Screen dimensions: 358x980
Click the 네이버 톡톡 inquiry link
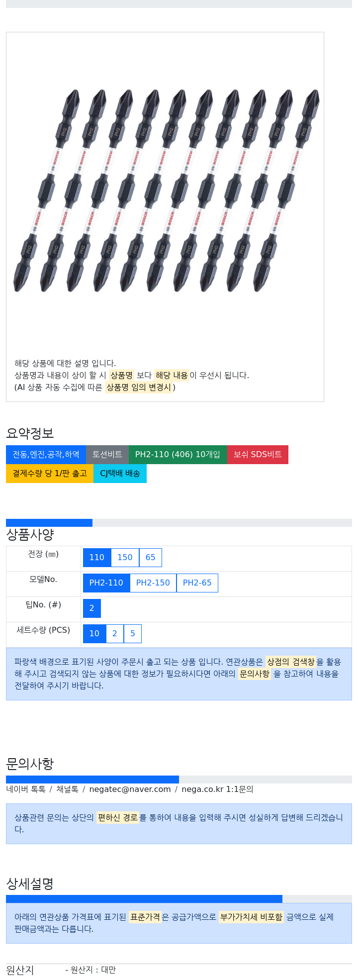coord(26,789)
